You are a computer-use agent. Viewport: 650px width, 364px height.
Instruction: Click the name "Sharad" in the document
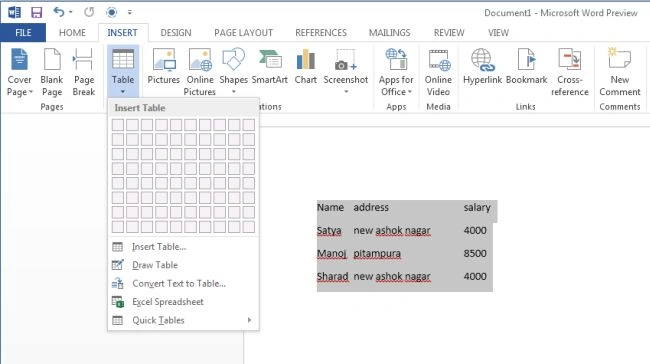click(x=332, y=277)
